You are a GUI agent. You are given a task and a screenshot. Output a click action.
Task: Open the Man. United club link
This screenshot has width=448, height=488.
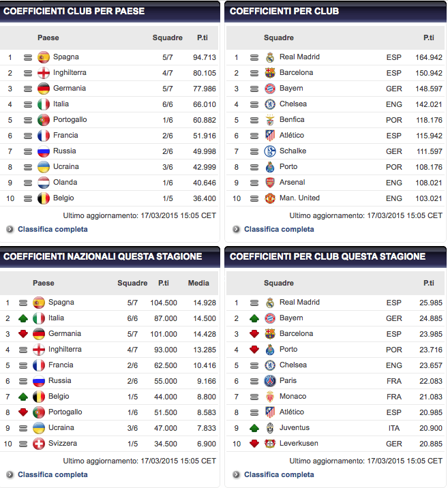point(299,198)
